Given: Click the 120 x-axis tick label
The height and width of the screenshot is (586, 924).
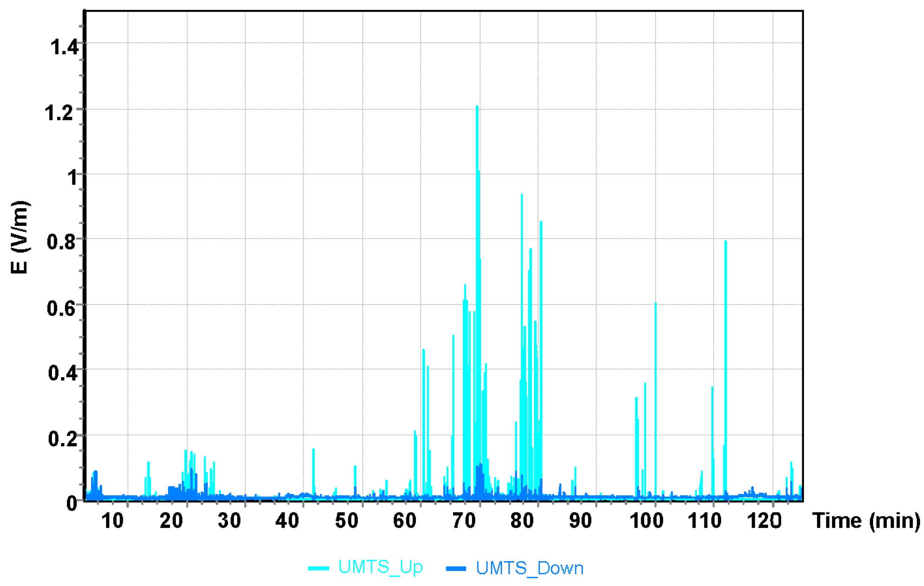Looking at the screenshot, I should tap(764, 521).
